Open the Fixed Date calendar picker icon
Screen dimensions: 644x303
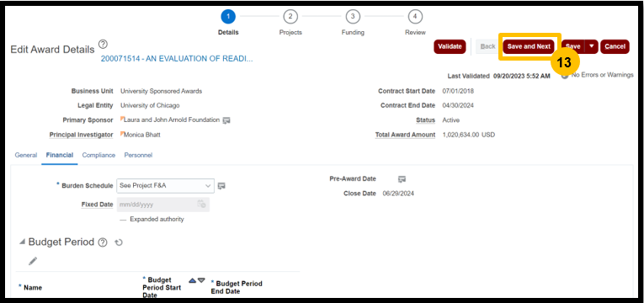[x=201, y=204]
